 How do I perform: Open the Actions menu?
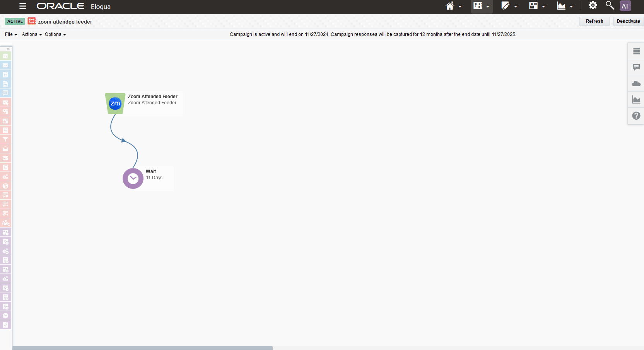click(x=32, y=34)
